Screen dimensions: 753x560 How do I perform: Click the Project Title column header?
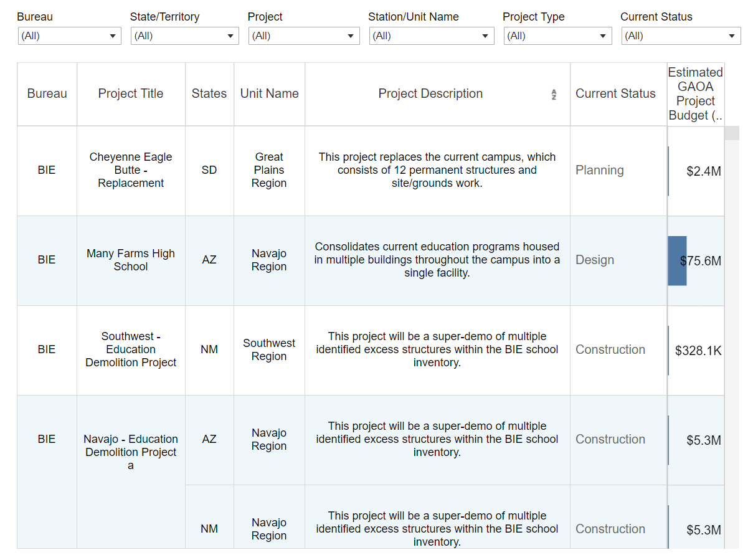[x=131, y=93]
